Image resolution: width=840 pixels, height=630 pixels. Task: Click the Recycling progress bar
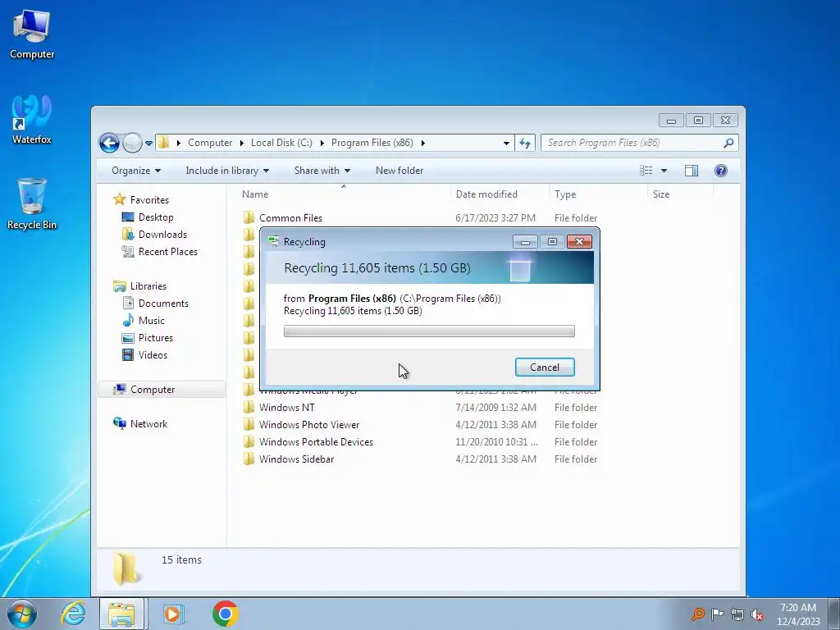[x=429, y=331]
